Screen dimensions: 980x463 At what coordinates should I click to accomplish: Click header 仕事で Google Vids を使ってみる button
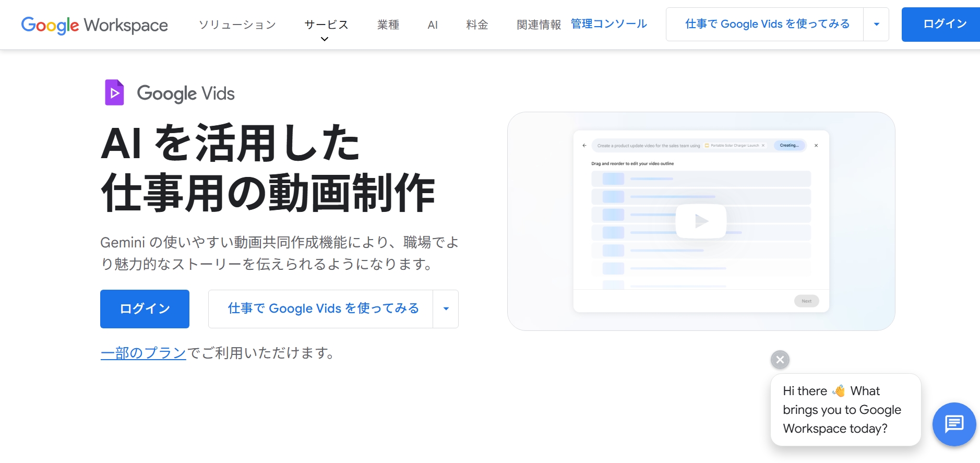click(x=765, y=24)
